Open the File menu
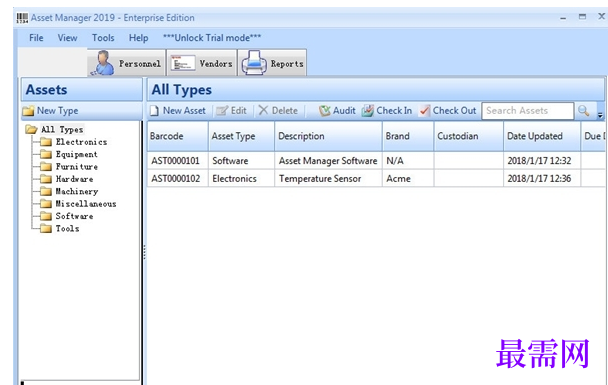Screen dimensions: 608x385 pos(36,38)
